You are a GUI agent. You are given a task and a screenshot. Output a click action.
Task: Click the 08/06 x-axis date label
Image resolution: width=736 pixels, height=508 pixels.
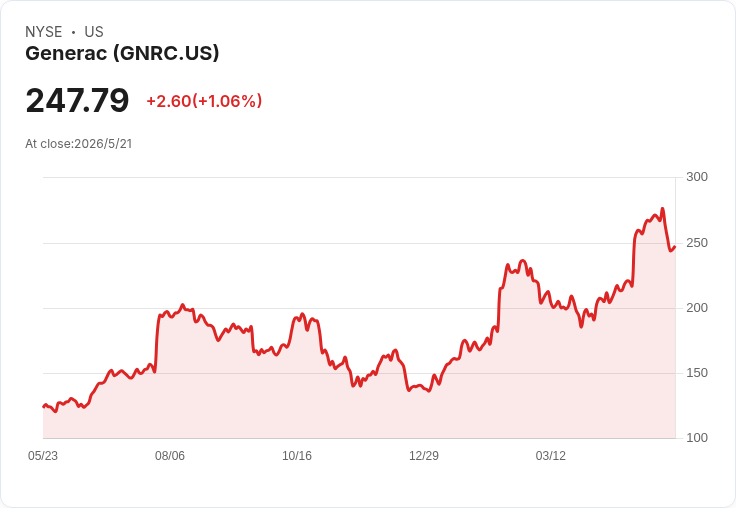(170, 456)
